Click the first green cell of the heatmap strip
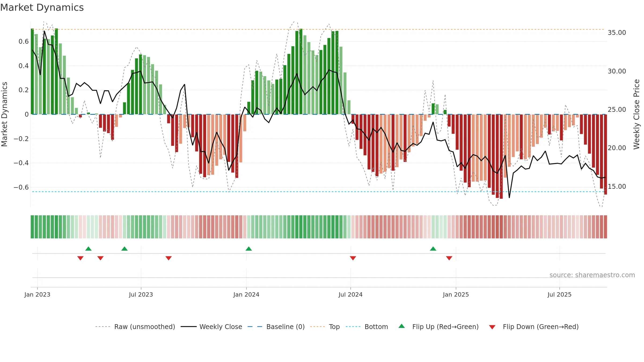Screen dimensions: 644x362 pyautogui.click(x=32, y=227)
